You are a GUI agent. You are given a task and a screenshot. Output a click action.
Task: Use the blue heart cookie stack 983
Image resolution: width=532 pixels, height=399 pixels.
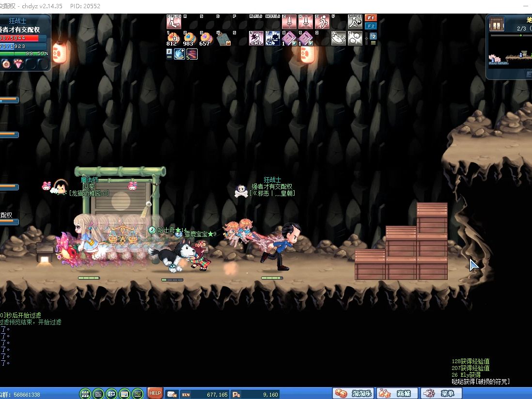pos(189,38)
